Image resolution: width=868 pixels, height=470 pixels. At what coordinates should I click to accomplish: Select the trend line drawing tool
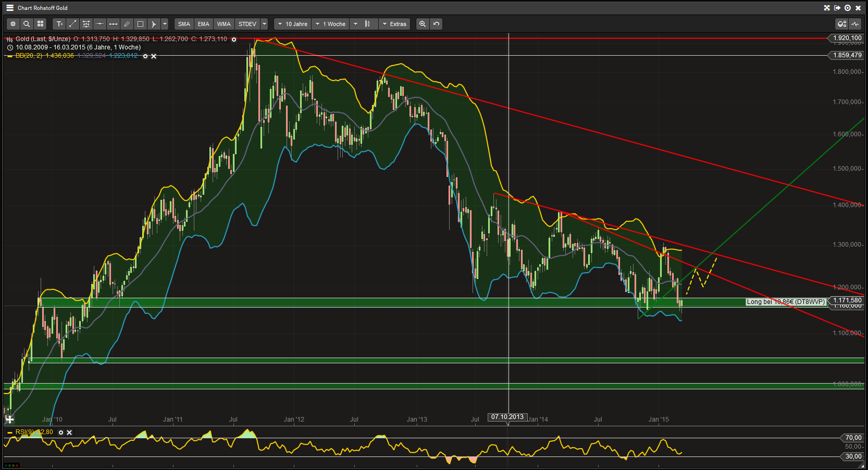72,24
